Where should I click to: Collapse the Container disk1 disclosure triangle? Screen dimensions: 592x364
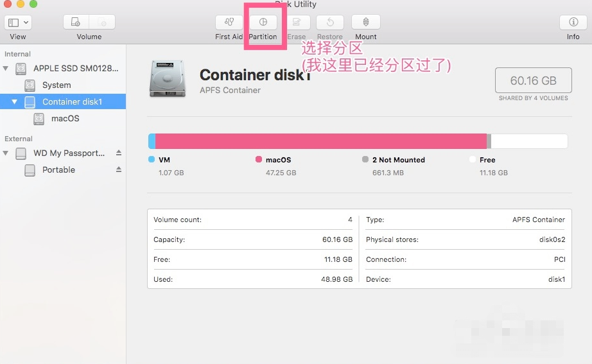[x=15, y=102]
